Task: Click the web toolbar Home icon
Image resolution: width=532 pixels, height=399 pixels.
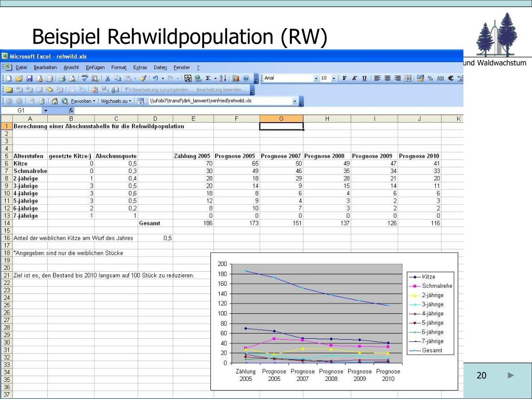Action: point(54,101)
